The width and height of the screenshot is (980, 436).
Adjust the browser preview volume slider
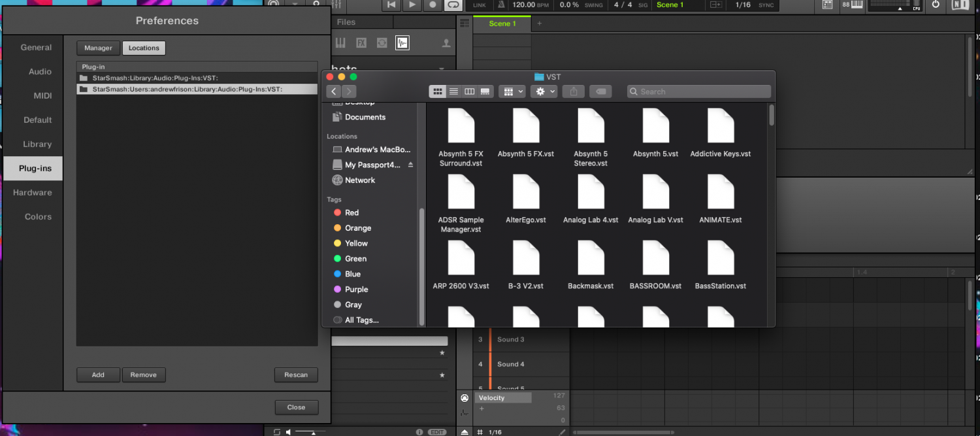(x=310, y=431)
